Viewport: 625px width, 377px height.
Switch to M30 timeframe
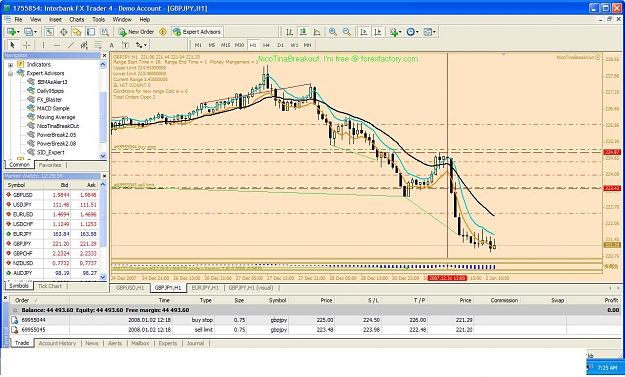pos(239,45)
